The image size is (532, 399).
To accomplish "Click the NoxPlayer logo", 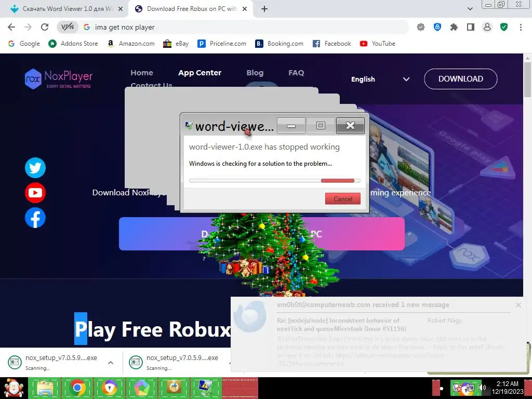I will [58, 79].
